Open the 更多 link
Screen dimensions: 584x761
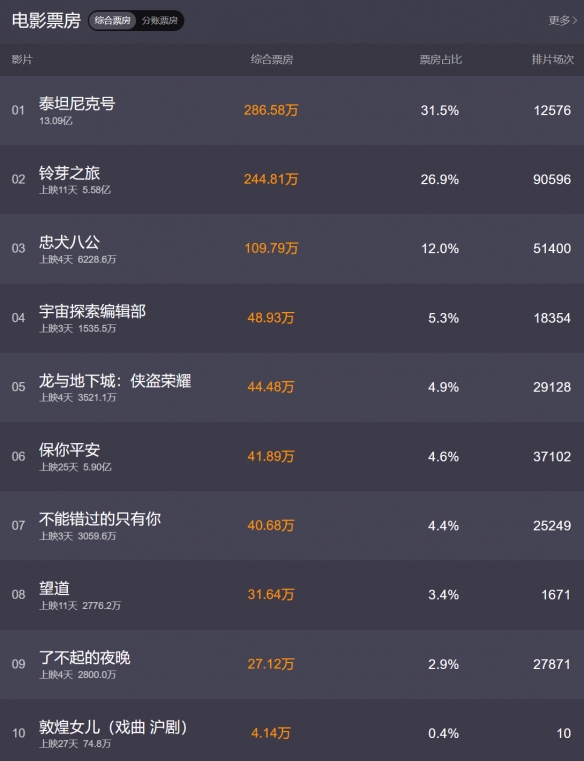[559, 20]
